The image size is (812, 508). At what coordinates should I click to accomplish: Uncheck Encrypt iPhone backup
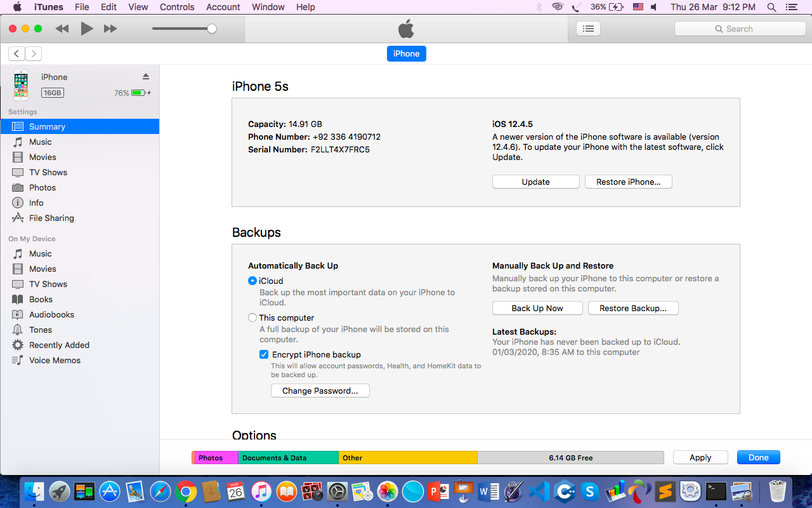pyautogui.click(x=264, y=354)
